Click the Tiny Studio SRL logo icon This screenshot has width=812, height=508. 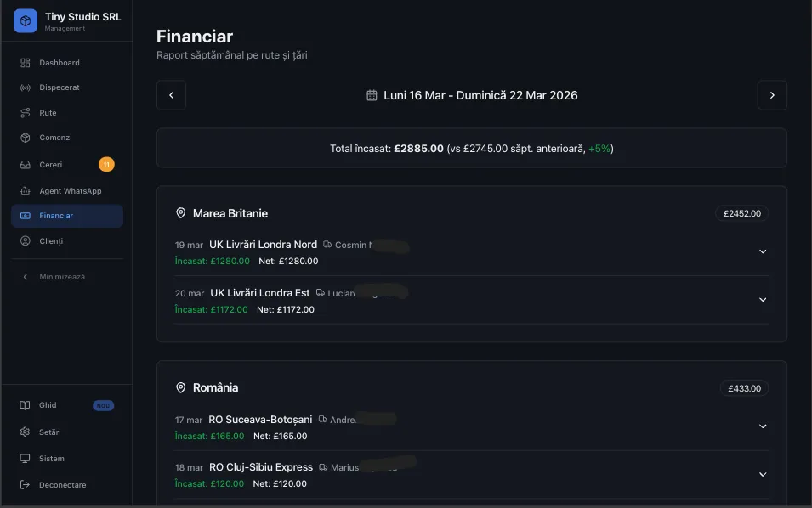click(x=24, y=20)
